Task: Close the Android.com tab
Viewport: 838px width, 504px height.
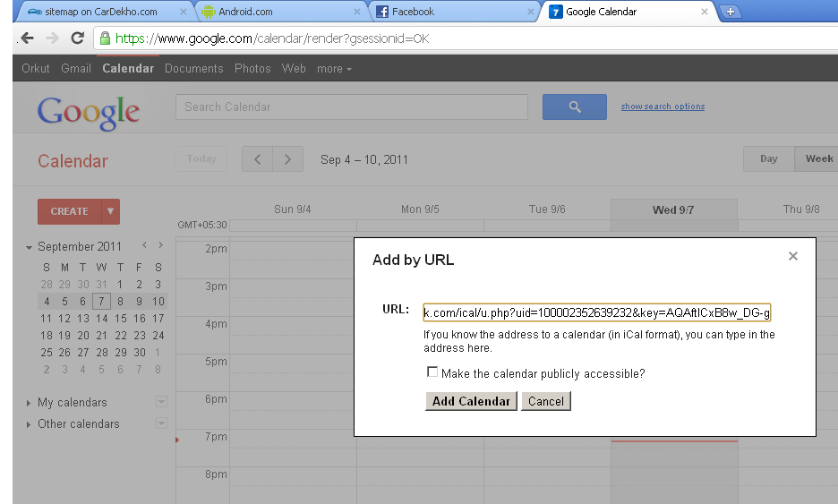Action: [357, 12]
